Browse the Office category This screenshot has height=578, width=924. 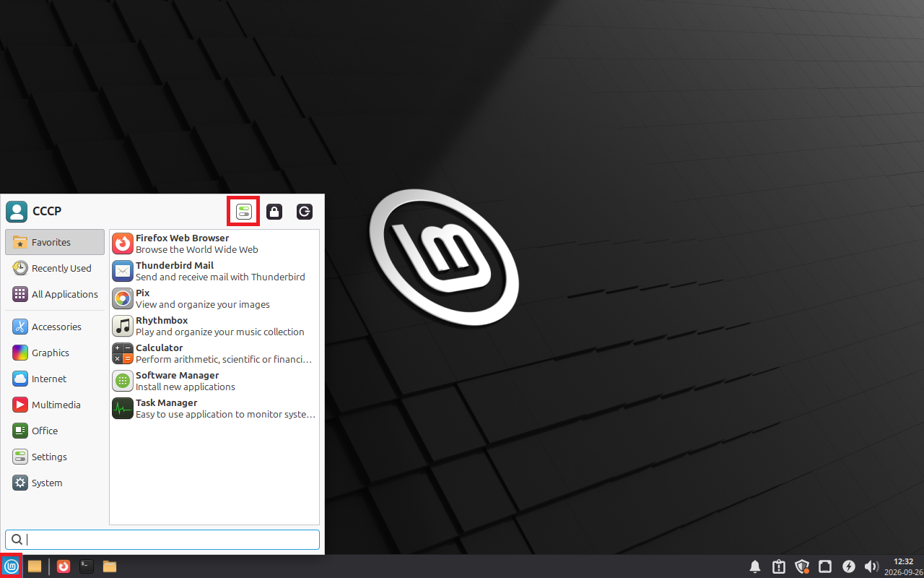tap(55, 431)
